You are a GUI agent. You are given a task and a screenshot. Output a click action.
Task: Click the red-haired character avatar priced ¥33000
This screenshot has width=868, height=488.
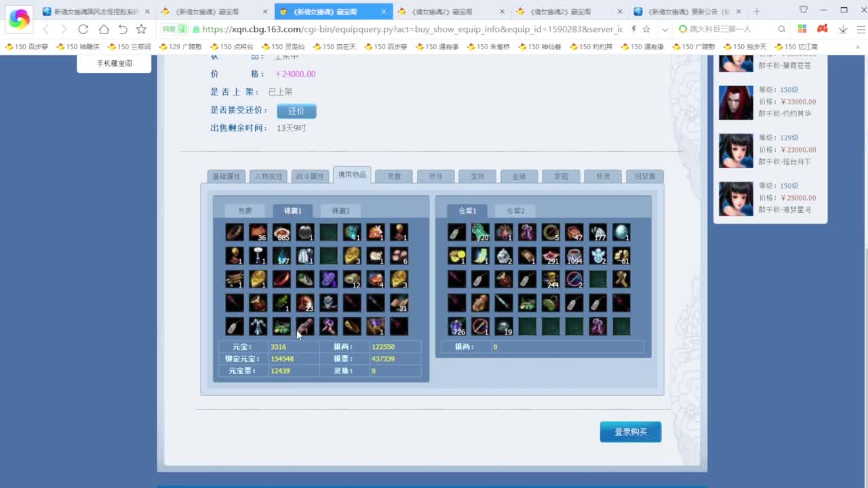(736, 103)
